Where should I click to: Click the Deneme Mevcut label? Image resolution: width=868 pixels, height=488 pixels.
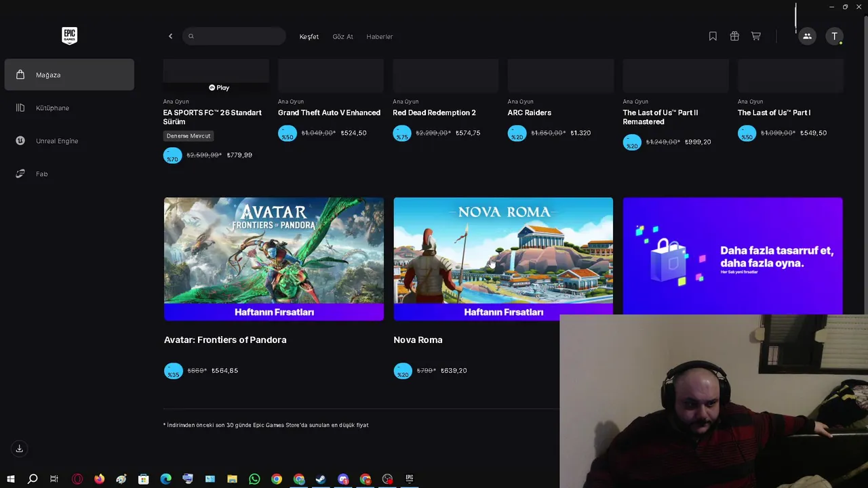189,136
